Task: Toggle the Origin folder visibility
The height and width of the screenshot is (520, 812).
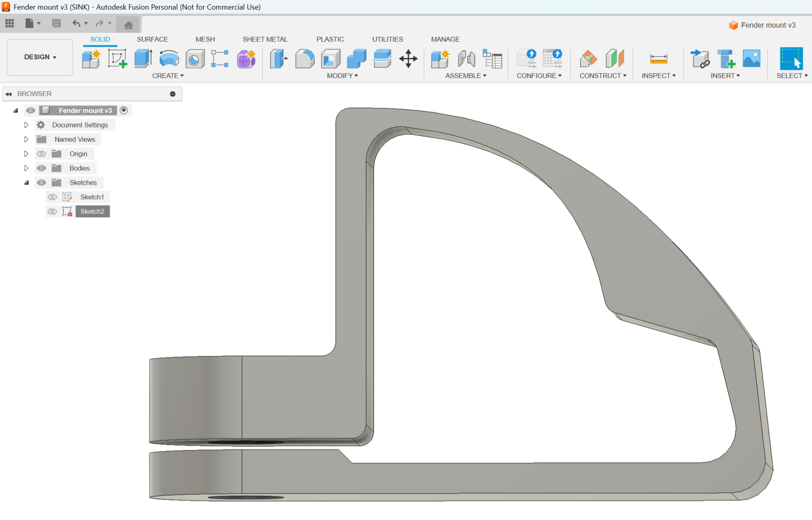Action: point(41,154)
